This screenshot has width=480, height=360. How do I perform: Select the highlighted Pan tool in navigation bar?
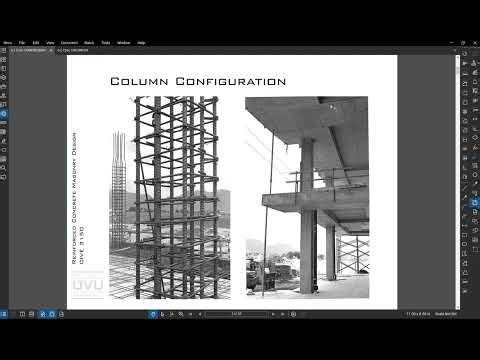coord(153,314)
